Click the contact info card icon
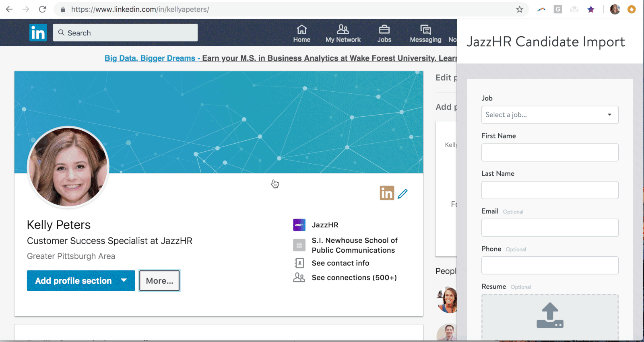 (299, 263)
